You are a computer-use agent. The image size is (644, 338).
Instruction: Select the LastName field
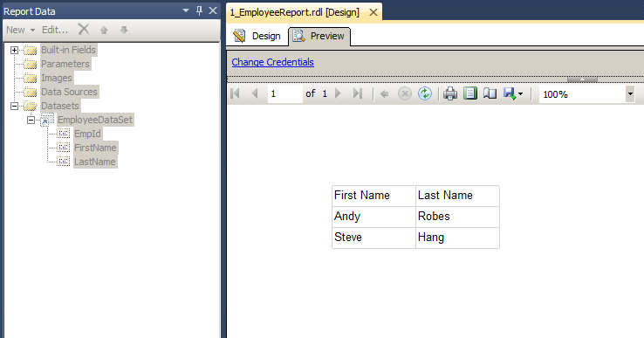(x=95, y=162)
